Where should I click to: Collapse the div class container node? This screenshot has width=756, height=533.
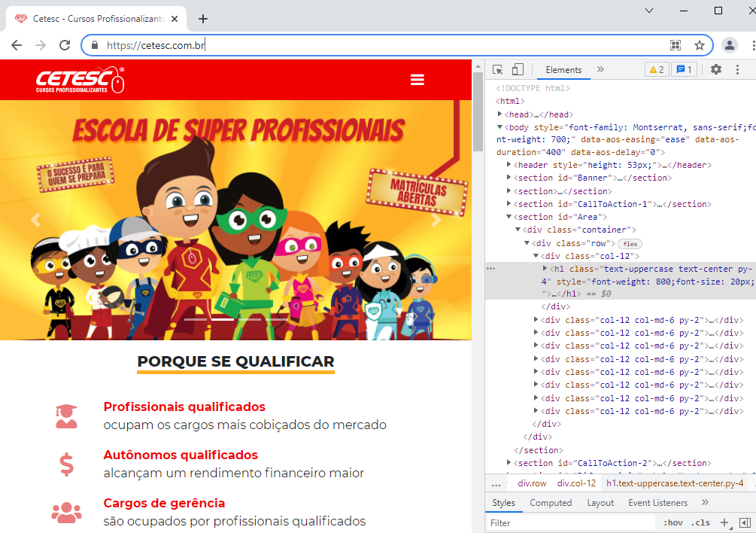518,230
